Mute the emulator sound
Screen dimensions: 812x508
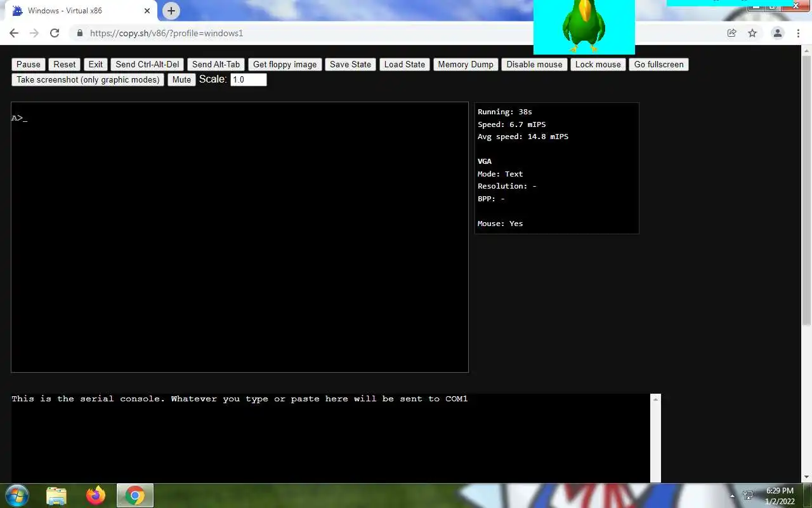click(181, 79)
